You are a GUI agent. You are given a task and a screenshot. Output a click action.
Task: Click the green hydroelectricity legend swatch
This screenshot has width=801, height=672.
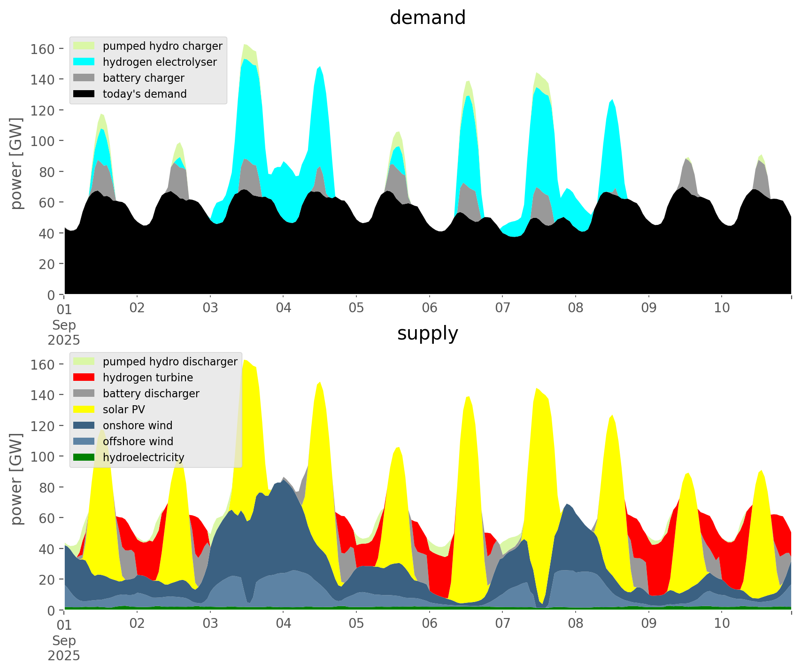pos(84,457)
